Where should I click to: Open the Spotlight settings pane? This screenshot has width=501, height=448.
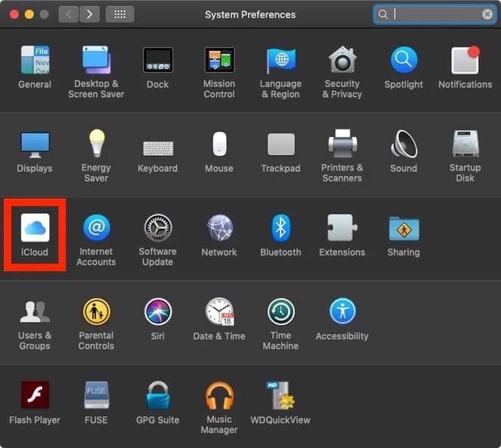tap(403, 61)
